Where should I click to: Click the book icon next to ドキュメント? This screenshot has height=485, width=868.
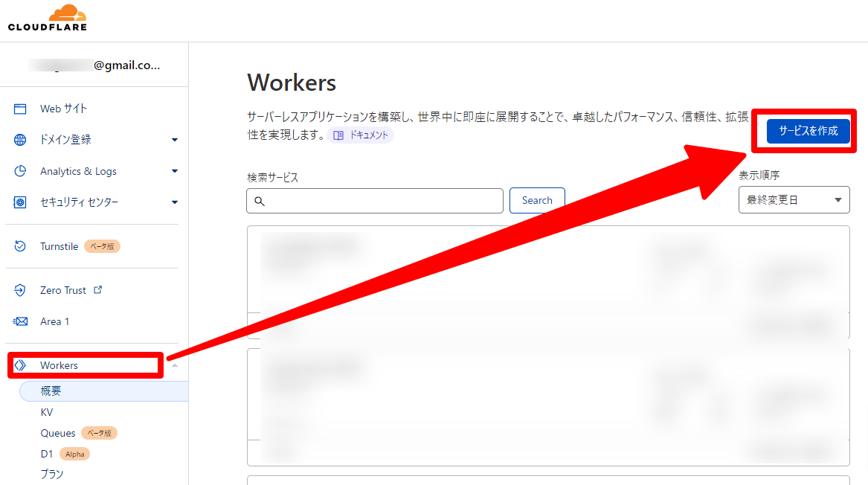[x=338, y=135]
